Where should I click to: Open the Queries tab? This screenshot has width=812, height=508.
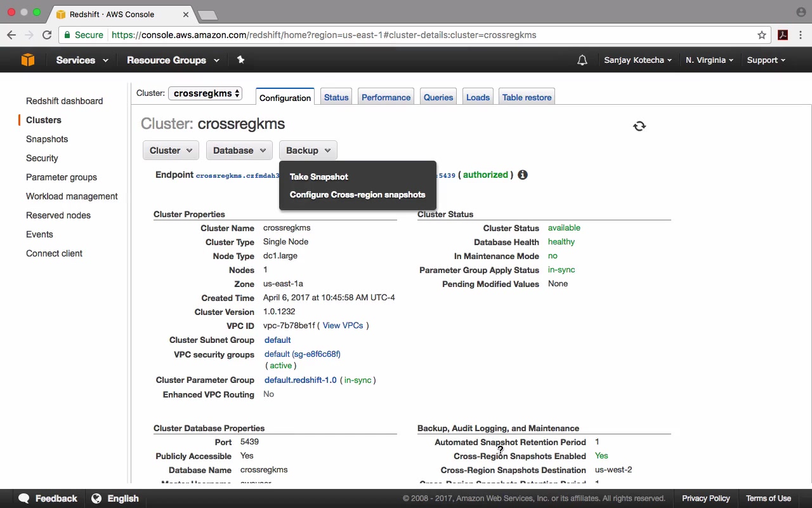point(438,97)
